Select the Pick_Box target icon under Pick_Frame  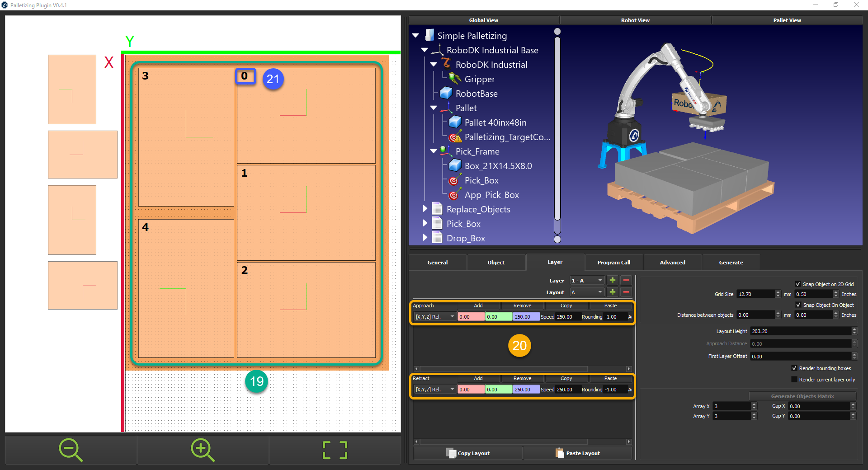(x=454, y=180)
